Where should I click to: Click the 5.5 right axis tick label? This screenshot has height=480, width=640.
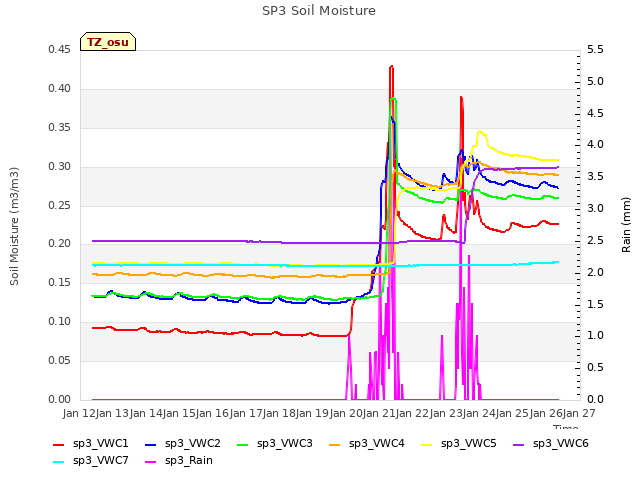click(595, 50)
